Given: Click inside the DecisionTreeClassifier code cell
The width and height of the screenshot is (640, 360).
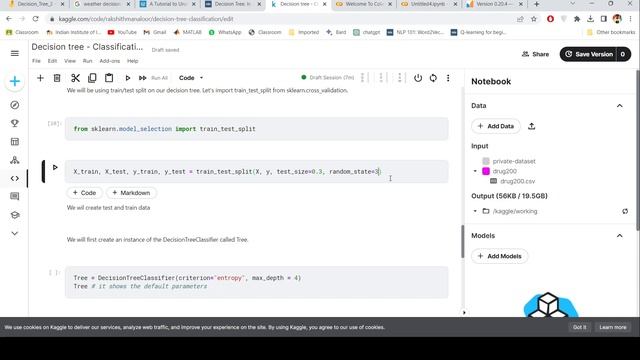Looking at the screenshot, I should pyautogui.click(x=256, y=282).
